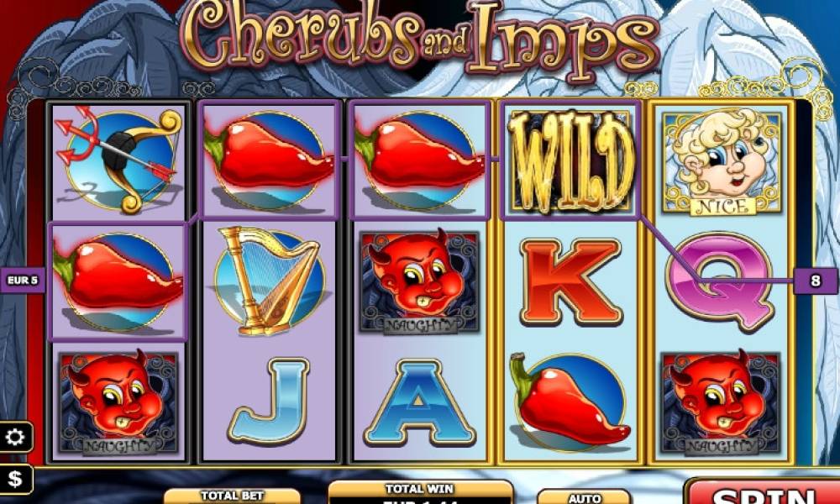840x504 pixels.
Task: Click the red SPIN button
Action: [764, 493]
